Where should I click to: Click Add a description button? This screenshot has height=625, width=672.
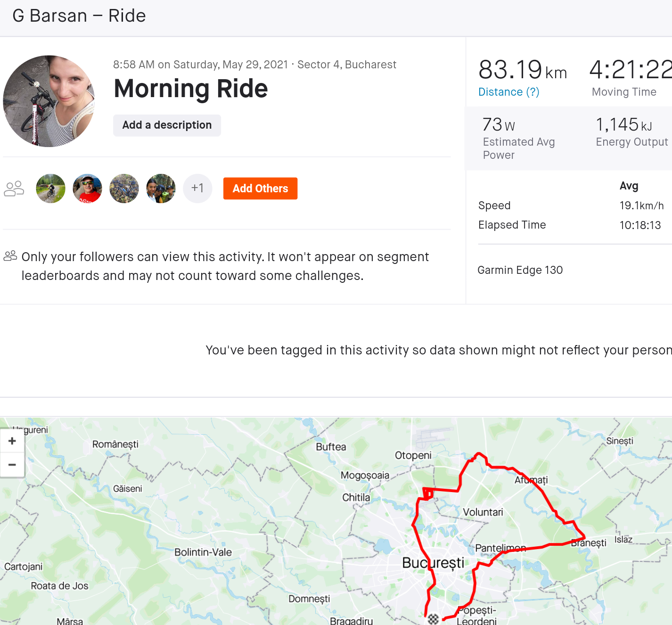167,125
